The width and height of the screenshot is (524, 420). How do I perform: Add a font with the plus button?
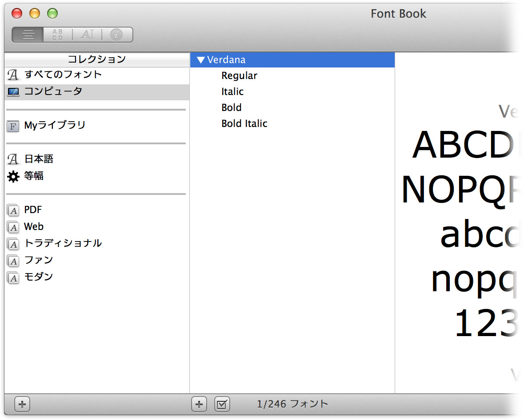(x=199, y=404)
